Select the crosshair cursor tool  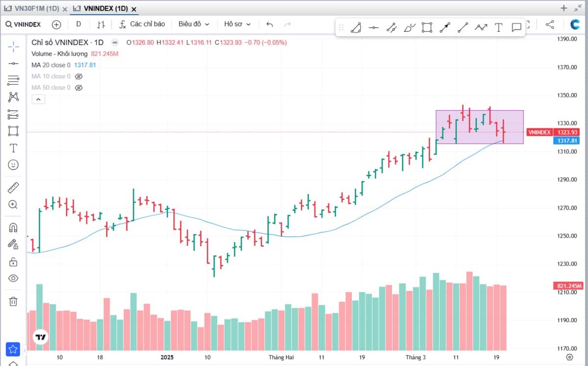click(13, 46)
